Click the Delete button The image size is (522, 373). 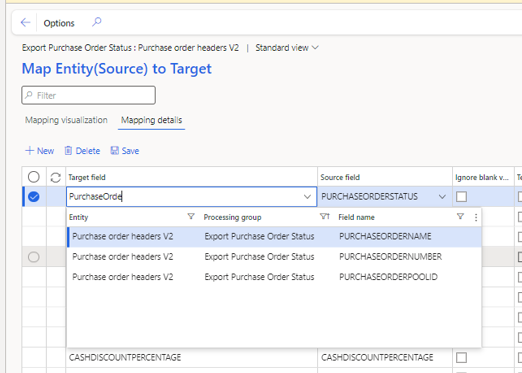point(82,151)
